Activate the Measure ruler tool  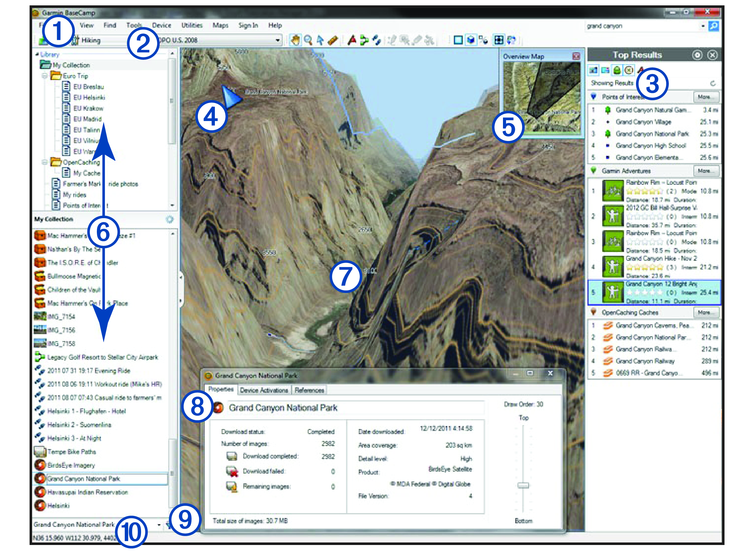(x=333, y=40)
